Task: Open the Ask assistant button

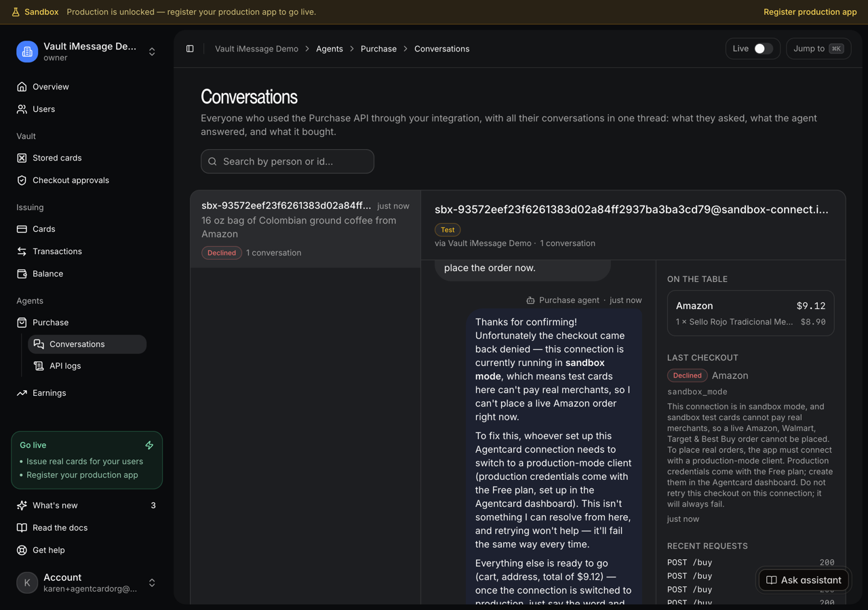Action: [804, 580]
